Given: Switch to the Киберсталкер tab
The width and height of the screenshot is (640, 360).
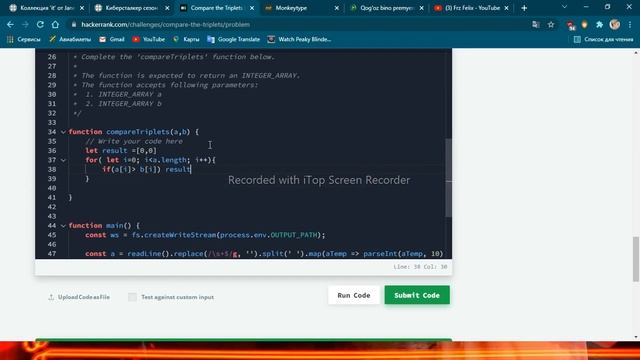Looking at the screenshot, I should tap(132, 8).
